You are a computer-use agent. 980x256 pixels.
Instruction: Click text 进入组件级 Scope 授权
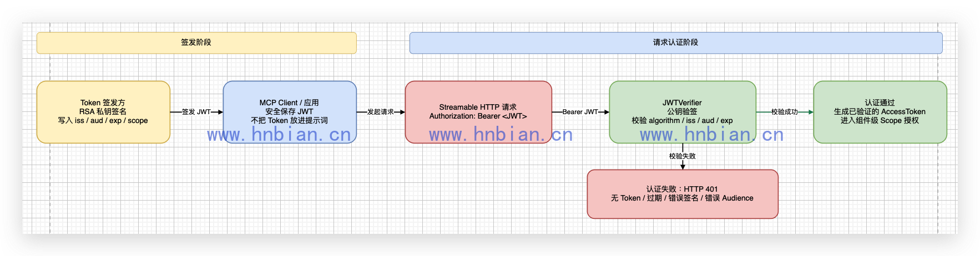pos(880,121)
